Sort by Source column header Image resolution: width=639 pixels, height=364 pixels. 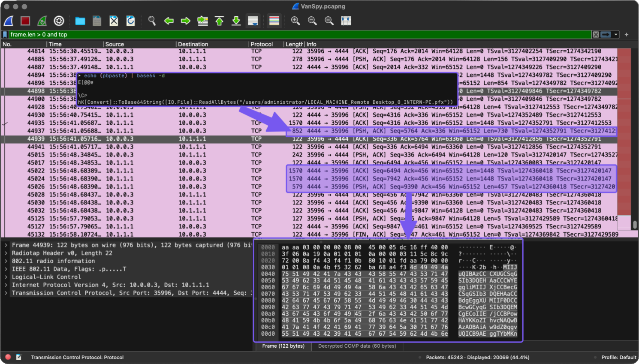(x=140, y=44)
